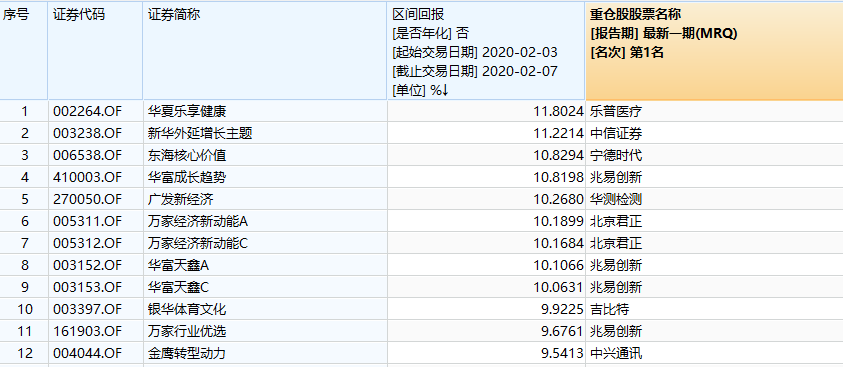Click the 证券简称 column header
The width and height of the screenshot is (843, 367).
tap(265, 51)
